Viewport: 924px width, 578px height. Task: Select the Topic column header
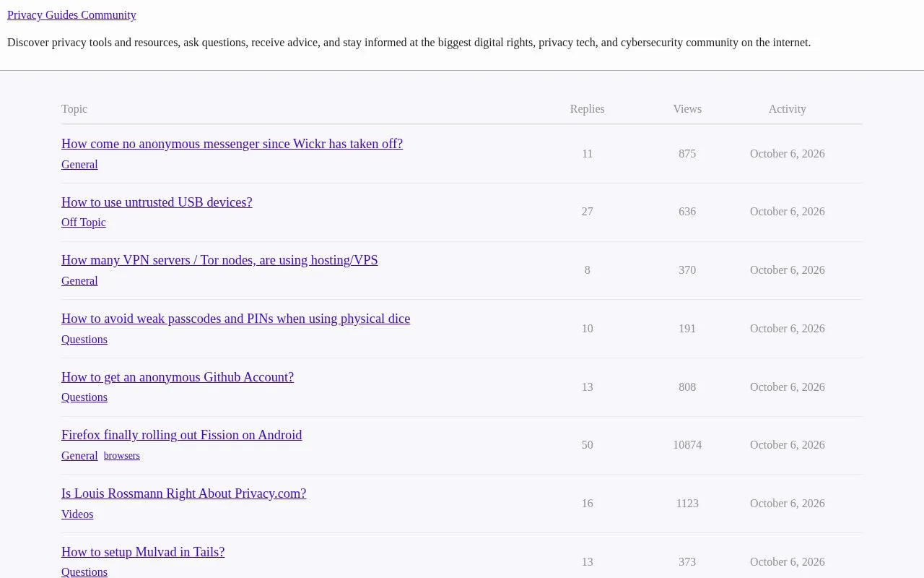74,109
